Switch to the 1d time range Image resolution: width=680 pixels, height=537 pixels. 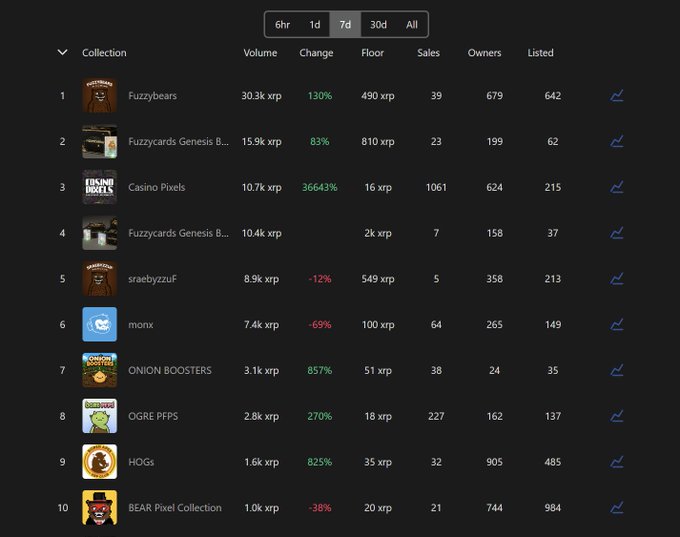315,25
